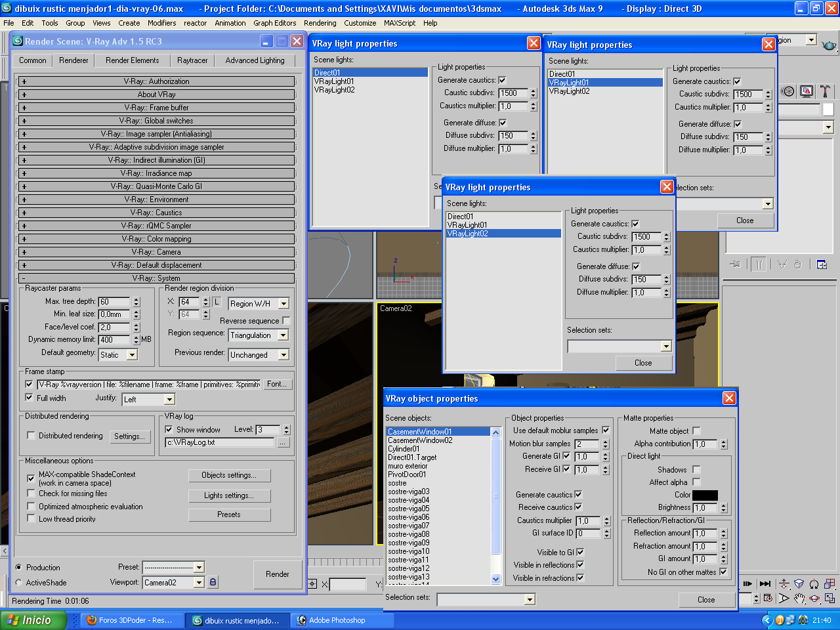Enable Low thread priority checkbox
This screenshot has width=840, height=630.
click(31, 519)
